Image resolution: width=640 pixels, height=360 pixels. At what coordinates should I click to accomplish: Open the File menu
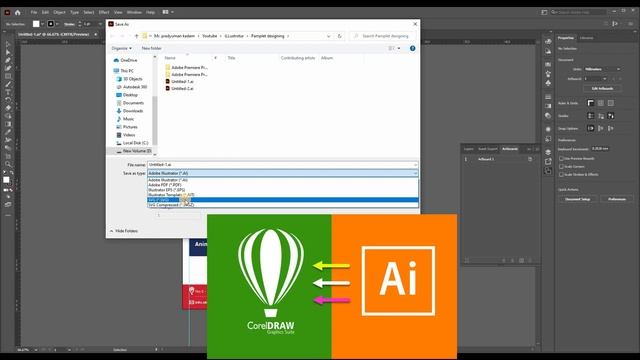(x=34, y=12)
